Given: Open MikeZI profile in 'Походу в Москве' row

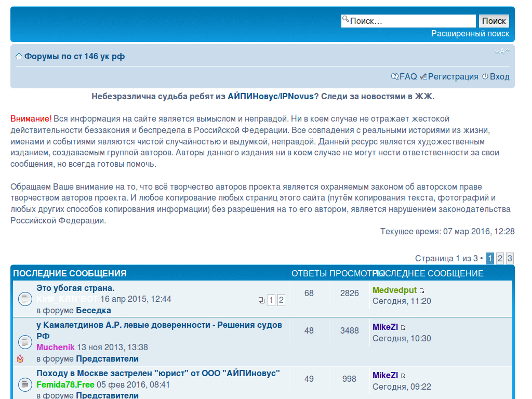Looking at the screenshot, I should tap(385, 375).
